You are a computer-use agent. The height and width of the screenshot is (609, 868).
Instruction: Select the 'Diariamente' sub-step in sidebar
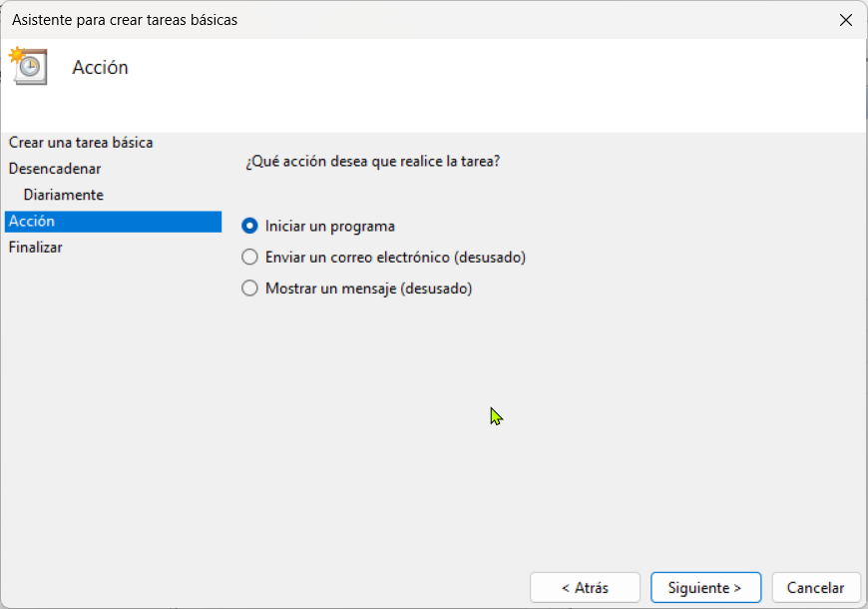64,195
